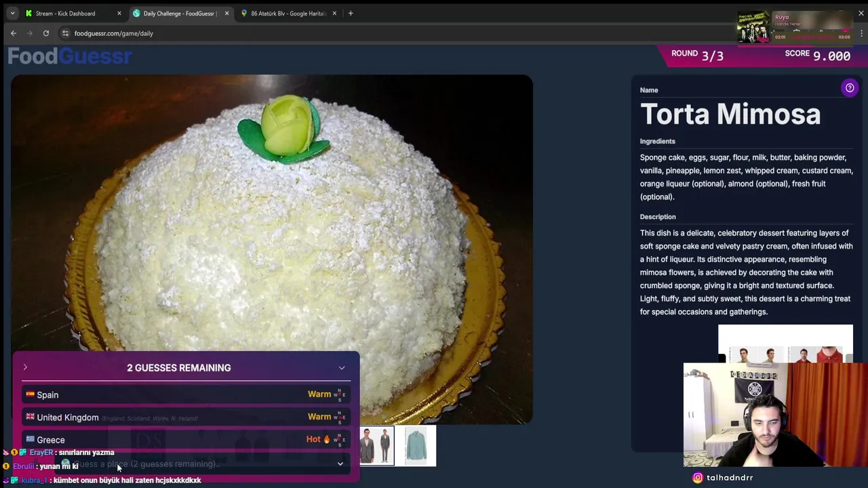Click the Description label
Image resolution: width=868 pixels, height=488 pixels.
point(658,217)
